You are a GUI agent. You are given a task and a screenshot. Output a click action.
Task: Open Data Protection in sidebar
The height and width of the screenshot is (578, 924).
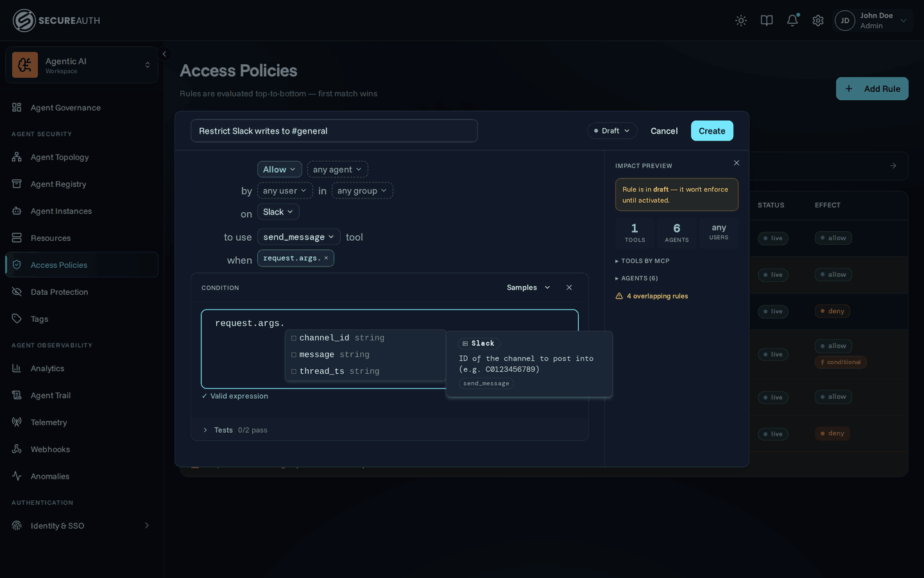tap(81, 292)
